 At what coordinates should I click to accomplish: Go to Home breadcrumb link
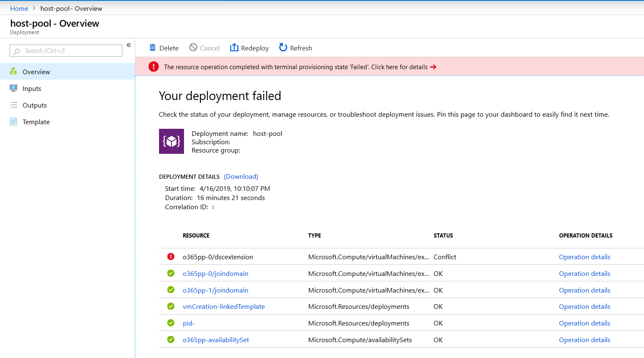[19, 8]
